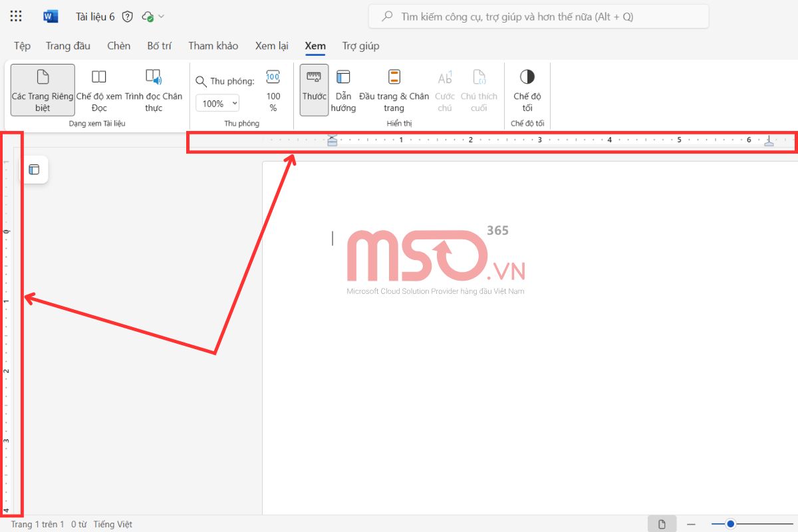Reset zoom with 100 % button
The image size is (798, 532).
click(x=273, y=90)
